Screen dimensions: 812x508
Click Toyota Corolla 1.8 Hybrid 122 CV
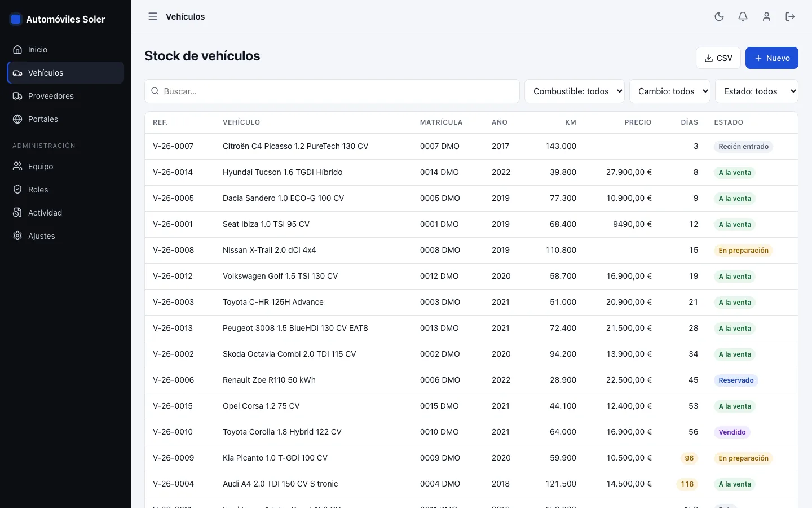click(282, 432)
